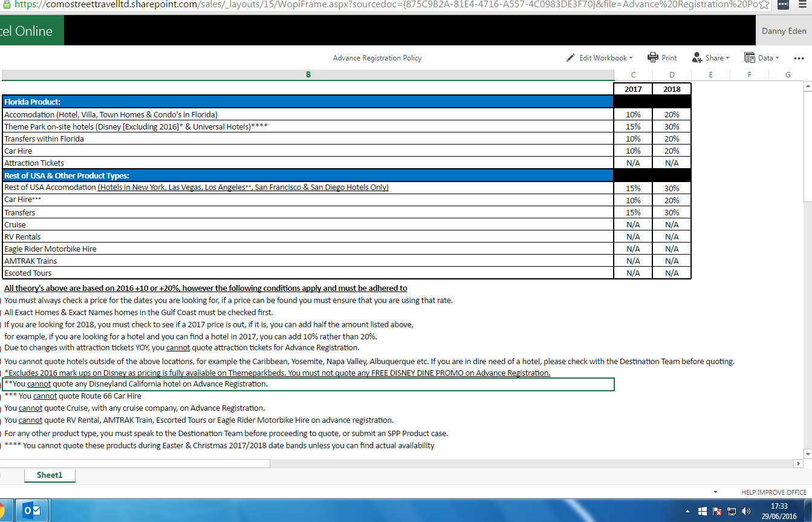Select column C header
The width and height of the screenshot is (812, 522).
[633, 75]
